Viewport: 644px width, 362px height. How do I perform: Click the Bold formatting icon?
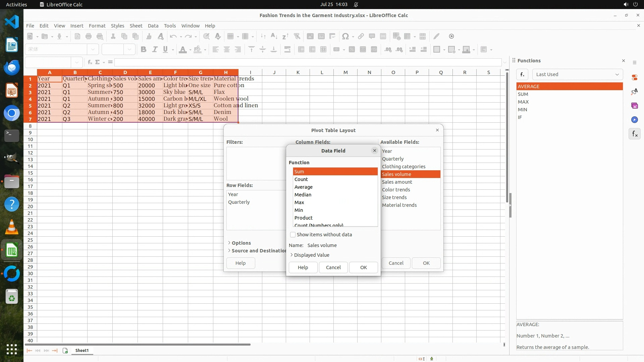[144, 50]
